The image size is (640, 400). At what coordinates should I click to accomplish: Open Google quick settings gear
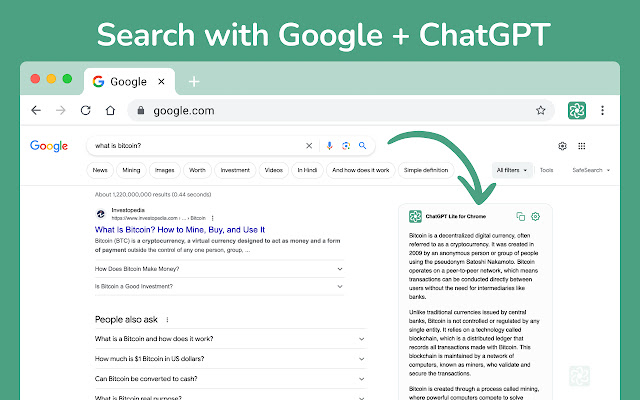(x=562, y=146)
